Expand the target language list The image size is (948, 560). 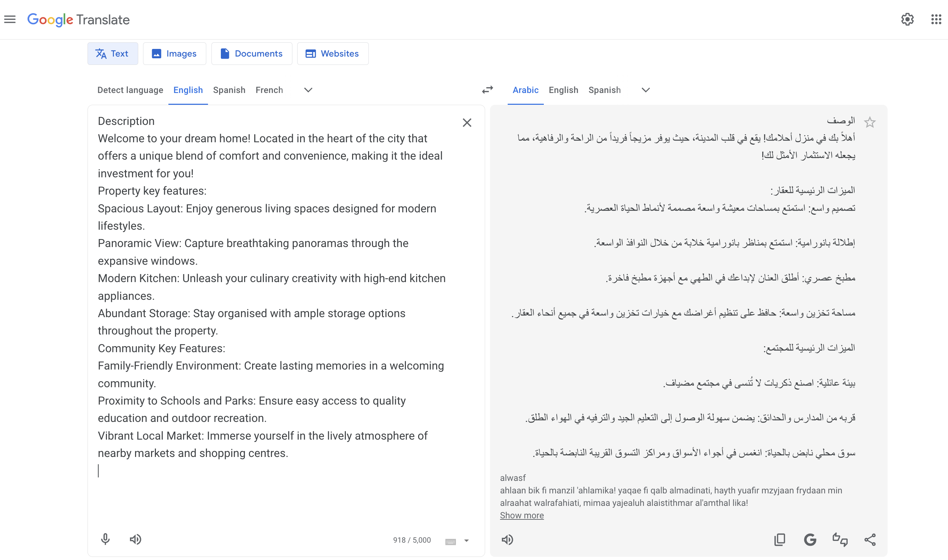pyautogui.click(x=646, y=90)
